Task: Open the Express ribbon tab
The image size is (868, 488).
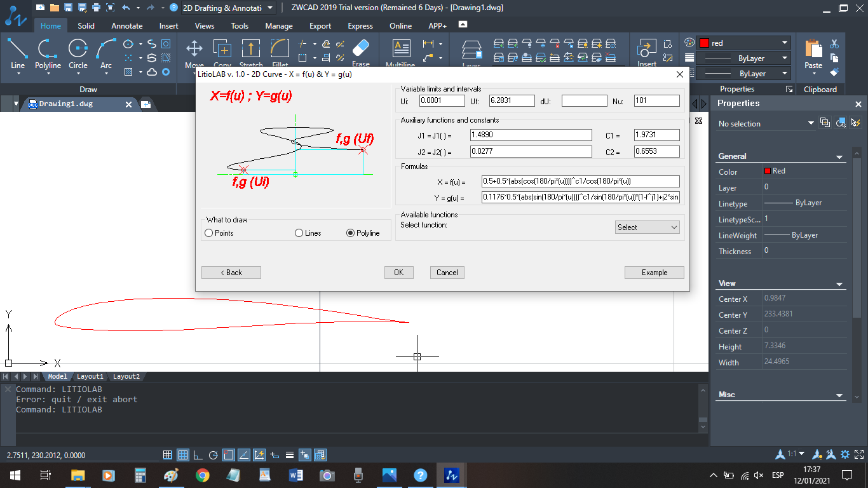Action: [360, 26]
